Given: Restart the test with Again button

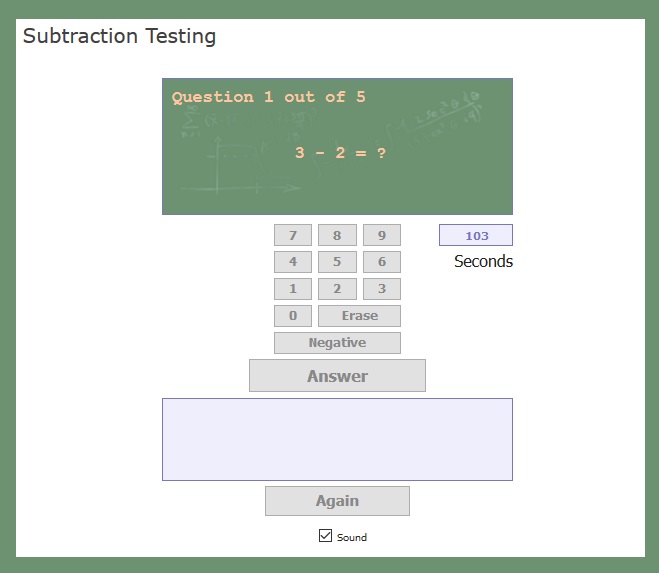Looking at the screenshot, I should tap(337, 501).
